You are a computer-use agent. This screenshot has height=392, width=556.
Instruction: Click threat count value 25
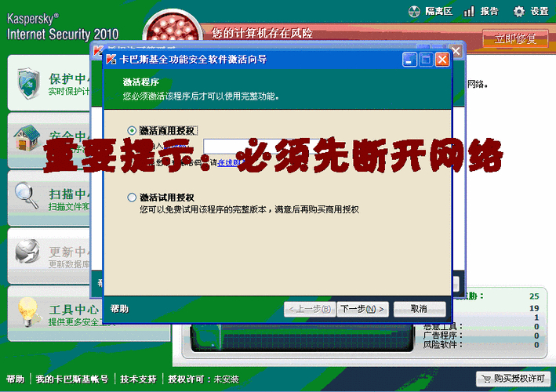tap(534, 296)
